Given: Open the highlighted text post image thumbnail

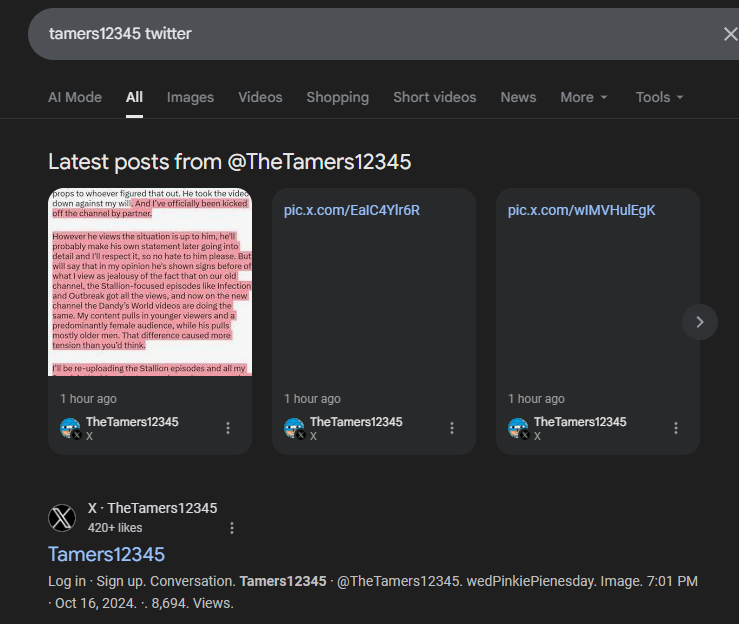Looking at the screenshot, I should 150,282.
